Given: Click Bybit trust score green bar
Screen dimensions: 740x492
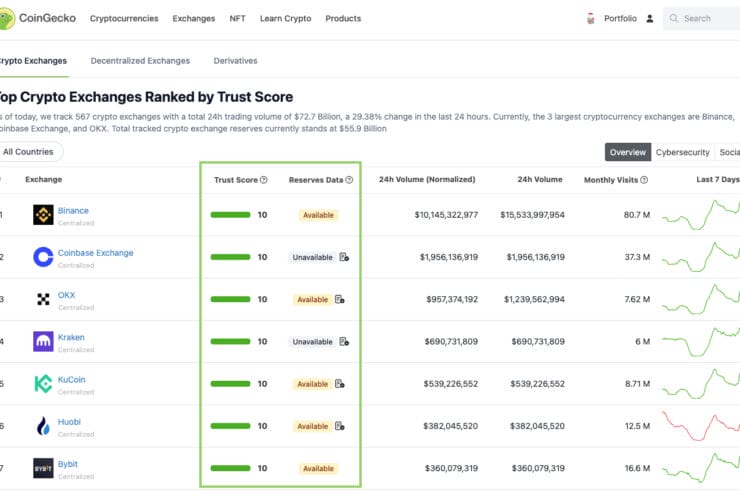Looking at the screenshot, I should (230, 468).
